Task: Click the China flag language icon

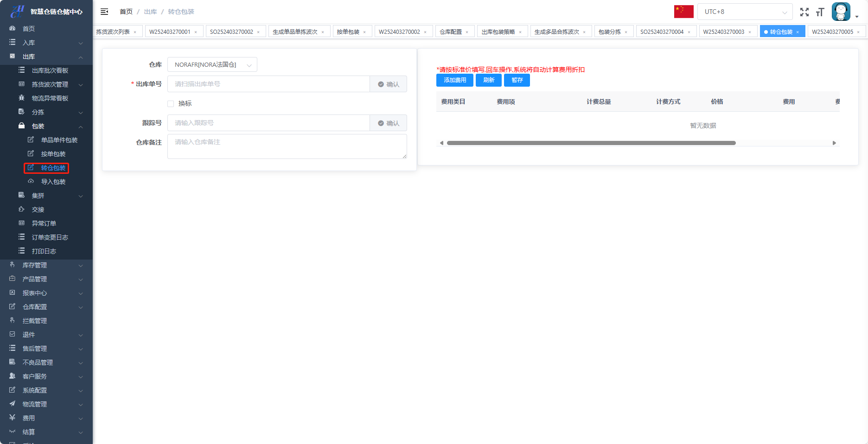Action: (x=683, y=12)
